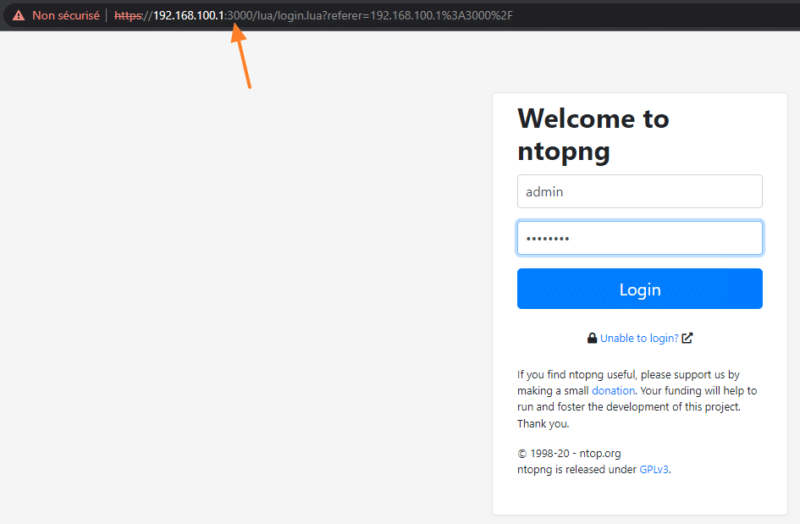Click the URL in the address bar
Viewport: 800px width, 524px height.
(313, 15)
